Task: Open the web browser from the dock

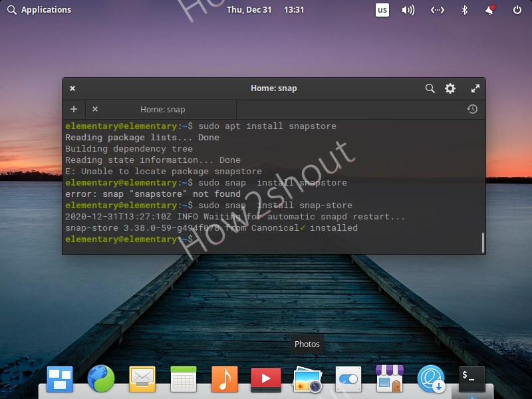Action: click(x=102, y=381)
